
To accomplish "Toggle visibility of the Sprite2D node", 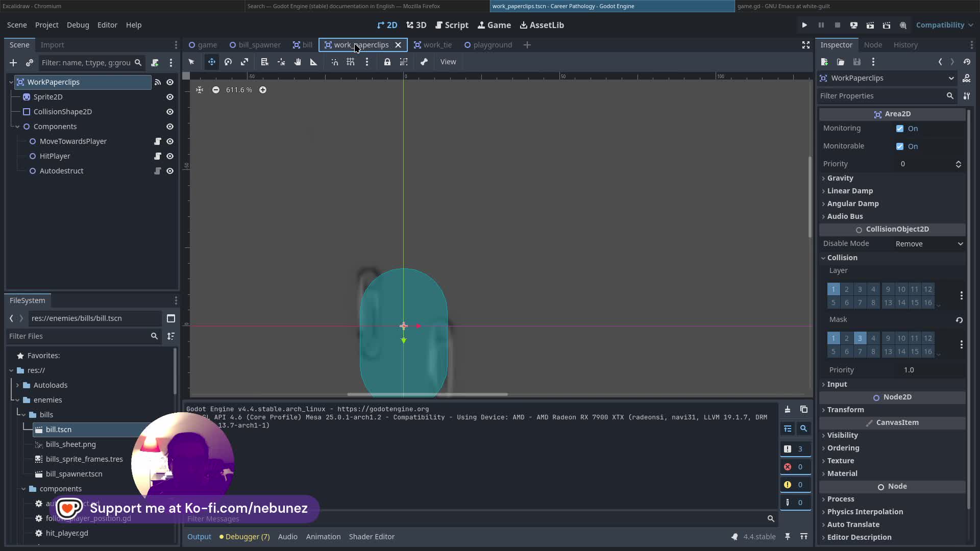I will click(170, 97).
